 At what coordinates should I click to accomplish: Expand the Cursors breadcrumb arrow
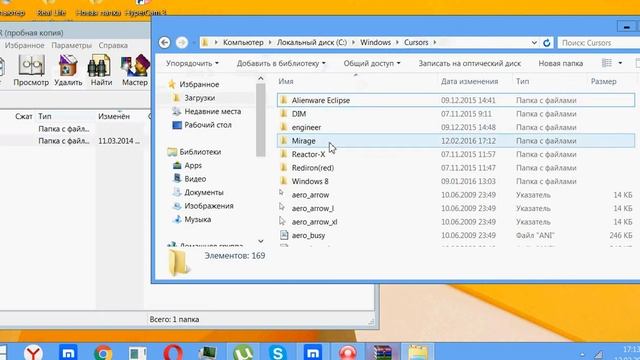(435, 42)
